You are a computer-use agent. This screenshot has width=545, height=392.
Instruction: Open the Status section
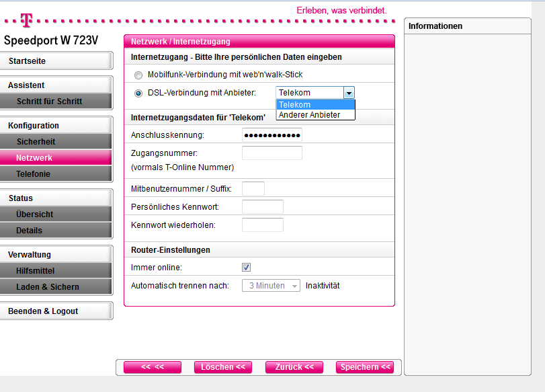click(x=56, y=198)
